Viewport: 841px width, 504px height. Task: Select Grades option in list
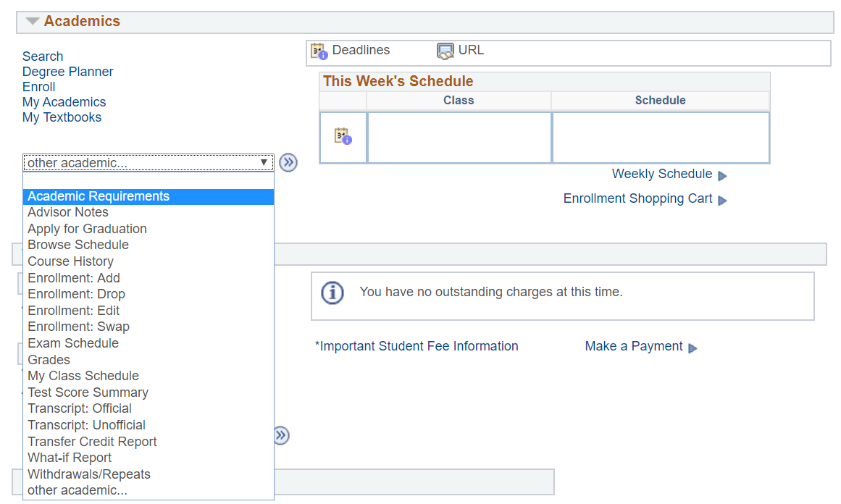tap(148, 360)
